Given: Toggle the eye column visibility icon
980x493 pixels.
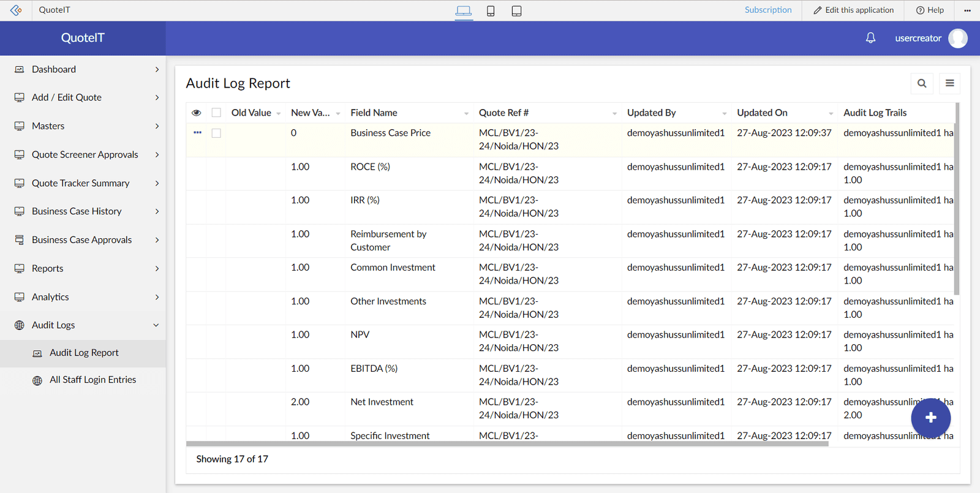Looking at the screenshot, I should 197,113.
